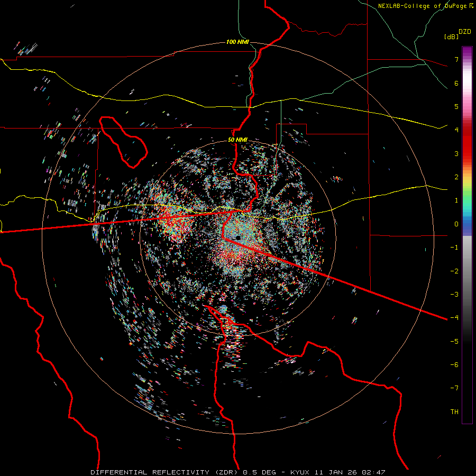Click the TH label on the color scale
Viewport: 476px width, 476px height.
(x=454, y=411)
